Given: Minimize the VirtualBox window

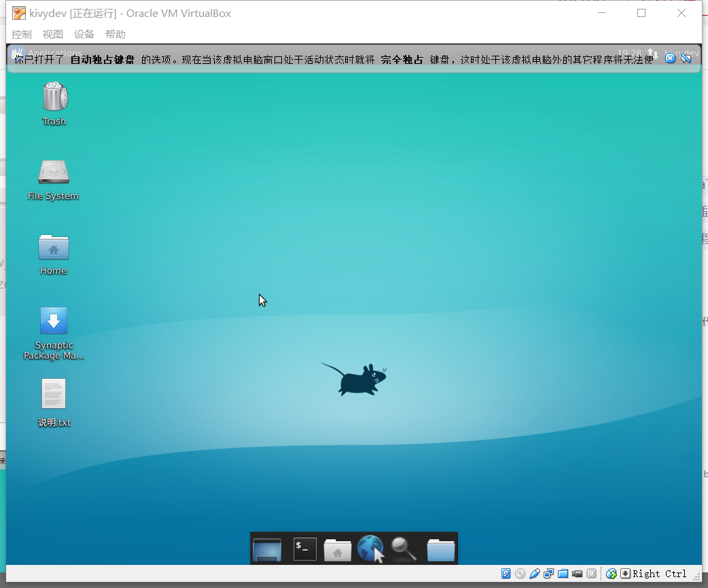Looking at the screenshot, I should coord(602,13).
